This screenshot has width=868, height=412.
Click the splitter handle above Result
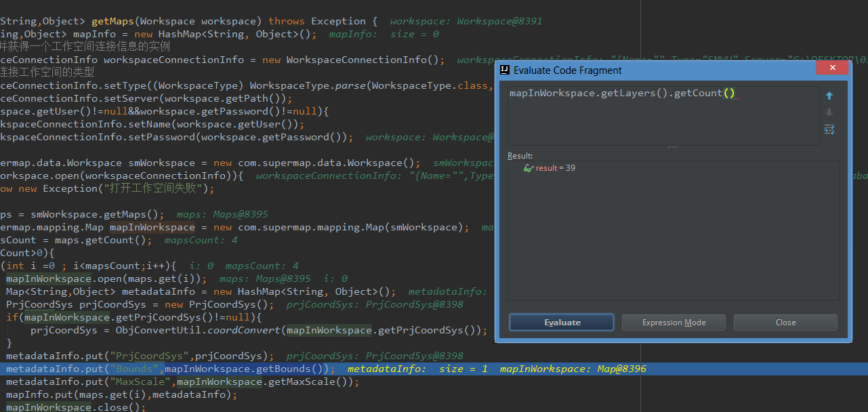(x=672, y=147)
